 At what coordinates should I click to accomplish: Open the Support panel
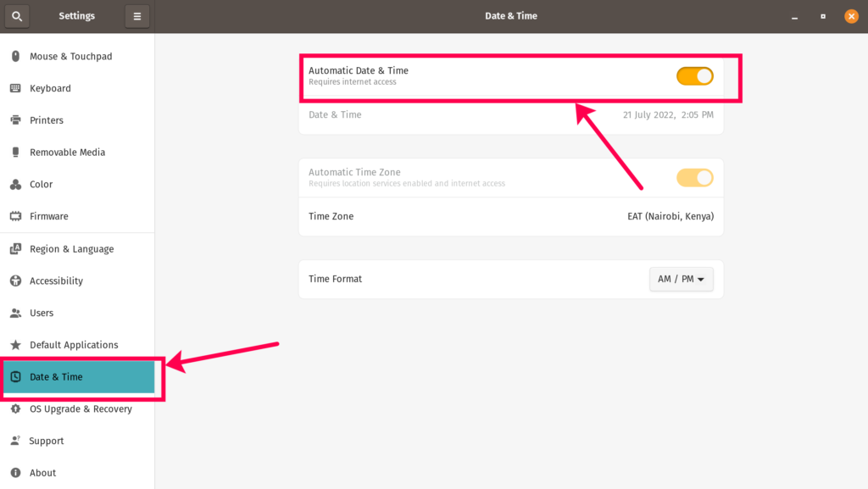pyautogui.click(x=77, y=441)
